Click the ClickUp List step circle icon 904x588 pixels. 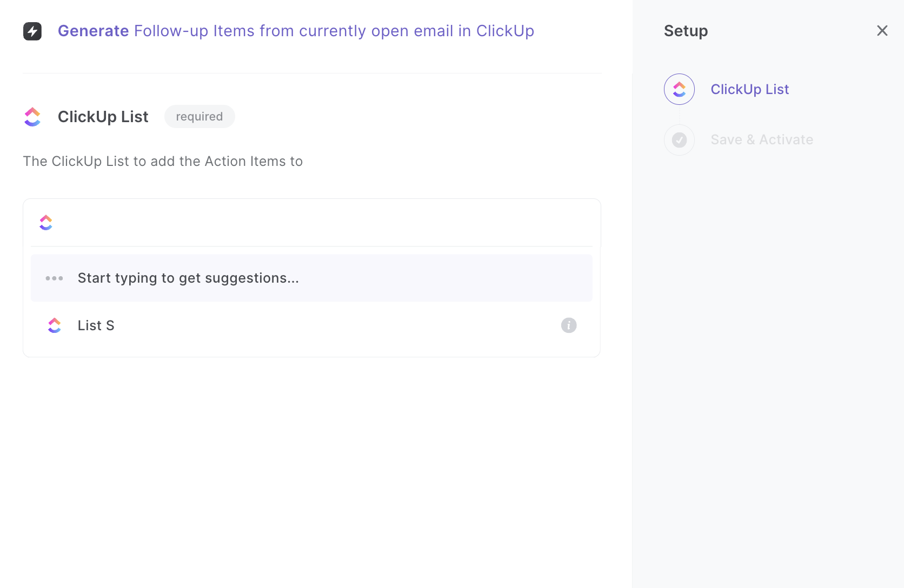click(x=680, y=89)
